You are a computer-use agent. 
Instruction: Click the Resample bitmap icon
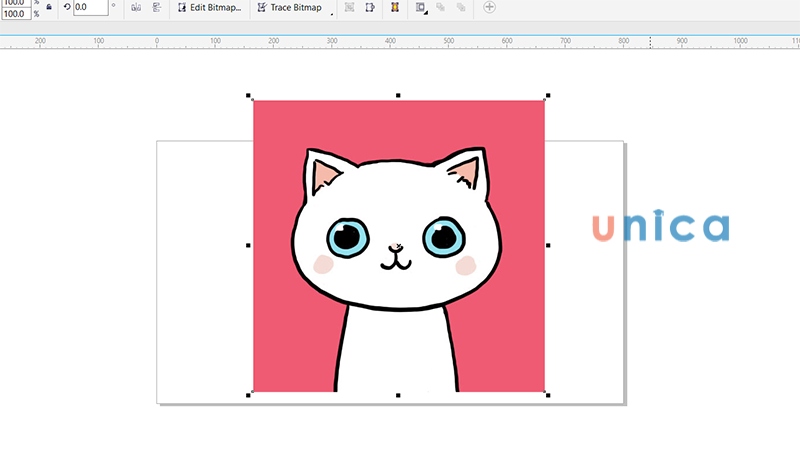click(369, 7)
